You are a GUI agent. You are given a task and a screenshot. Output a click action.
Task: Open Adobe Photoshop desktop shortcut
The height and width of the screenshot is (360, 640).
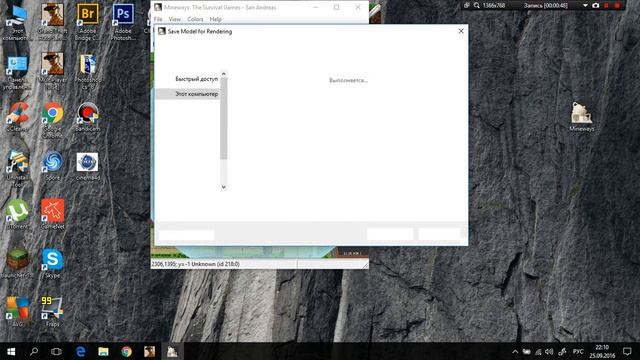click(x=123, y=22)
